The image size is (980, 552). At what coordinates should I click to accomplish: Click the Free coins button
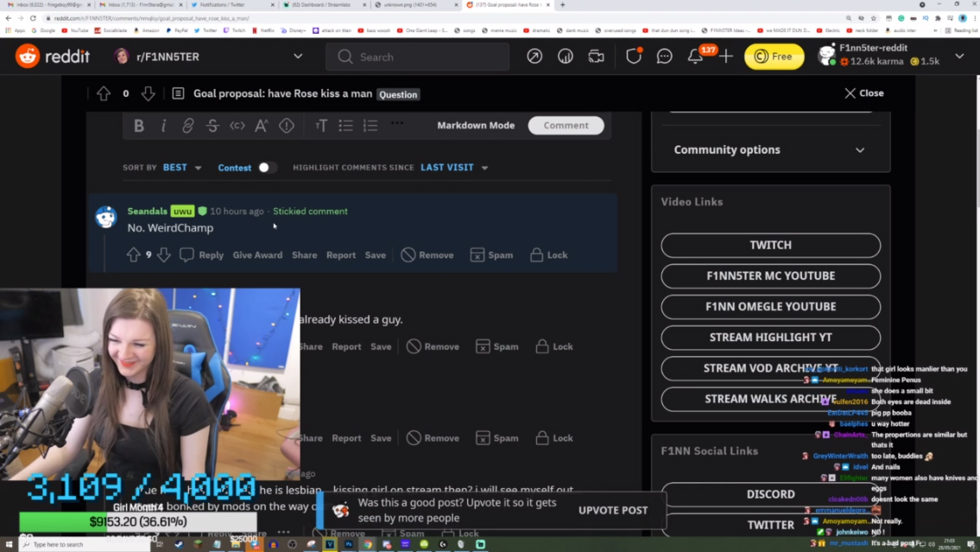pyautogui.click(x=774, y=57)
